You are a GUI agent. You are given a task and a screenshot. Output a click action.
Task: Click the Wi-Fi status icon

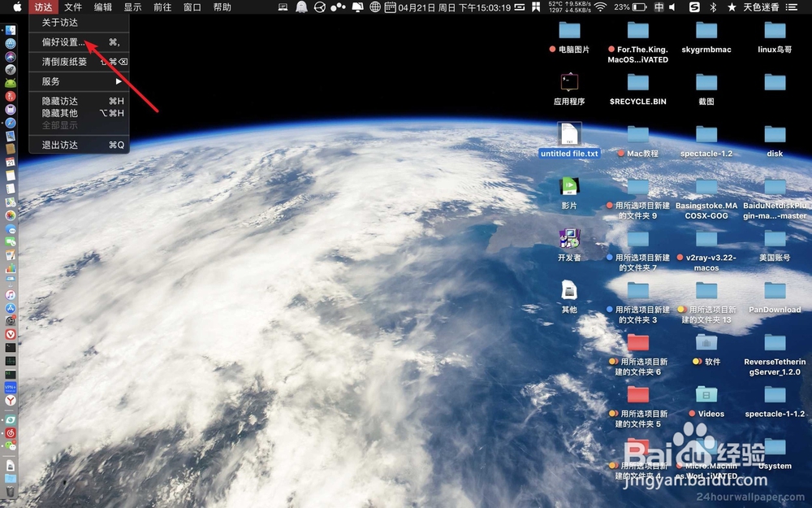coord(601,7)
